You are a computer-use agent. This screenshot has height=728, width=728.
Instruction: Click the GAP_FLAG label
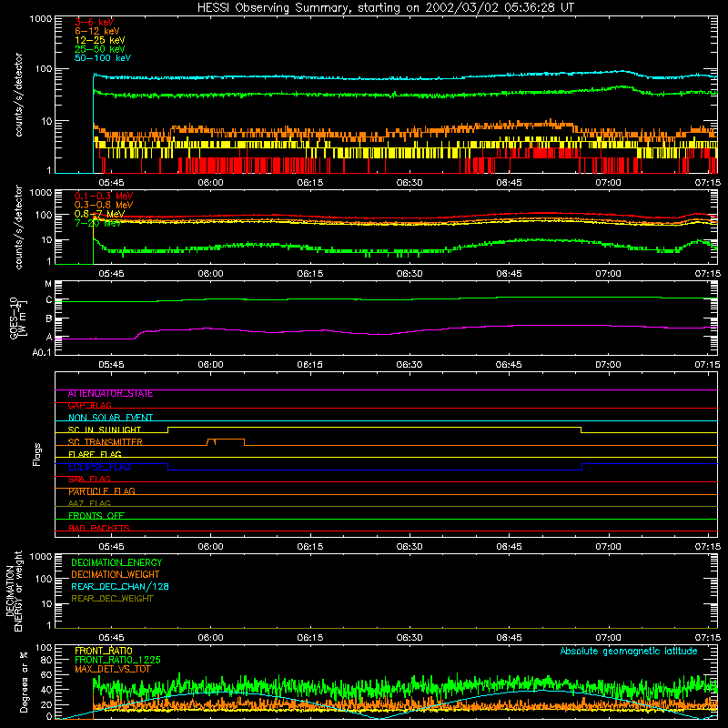pos(89,406)
